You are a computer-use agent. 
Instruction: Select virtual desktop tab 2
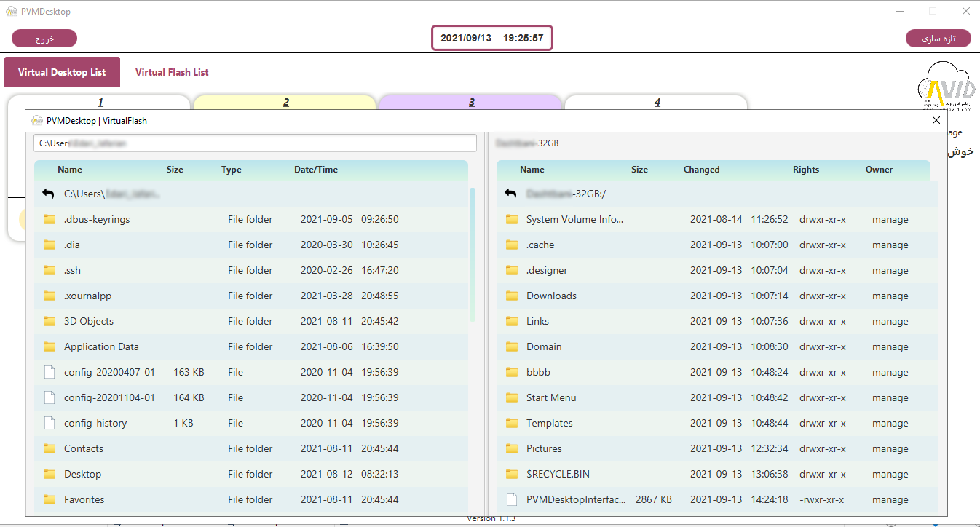(286, 102)
